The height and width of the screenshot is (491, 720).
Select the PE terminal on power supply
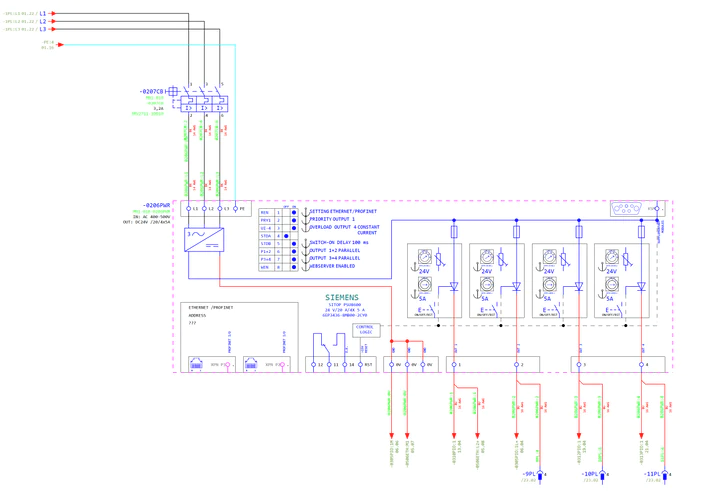point(236,209)
